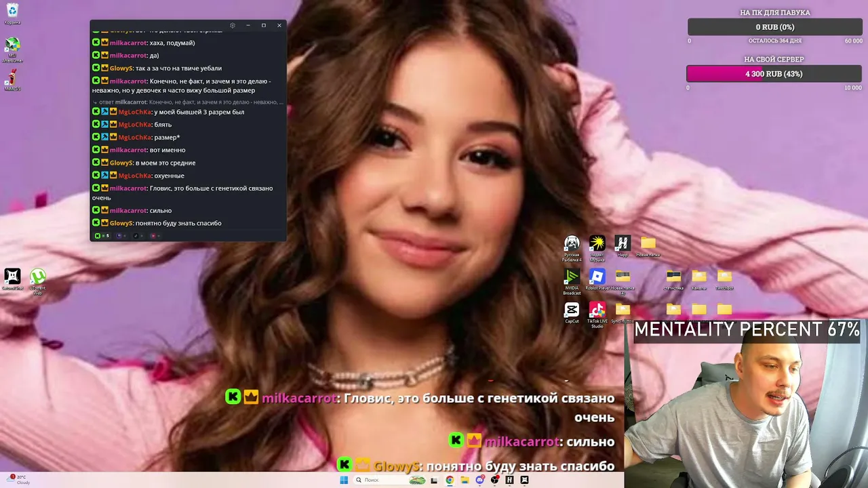Launch the NVIDIA Broadcast desktop shortcut
Viewport: 868px width, 488px height.
point(572,281)
